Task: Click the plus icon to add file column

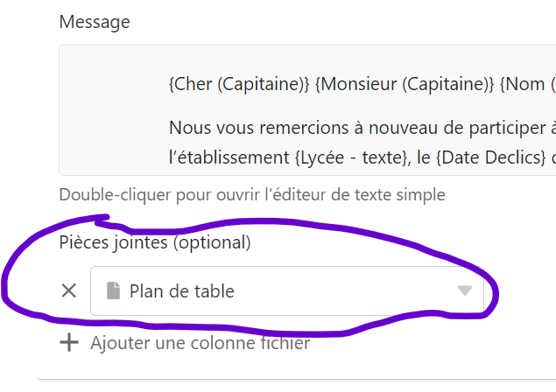Action: point(69,343)
